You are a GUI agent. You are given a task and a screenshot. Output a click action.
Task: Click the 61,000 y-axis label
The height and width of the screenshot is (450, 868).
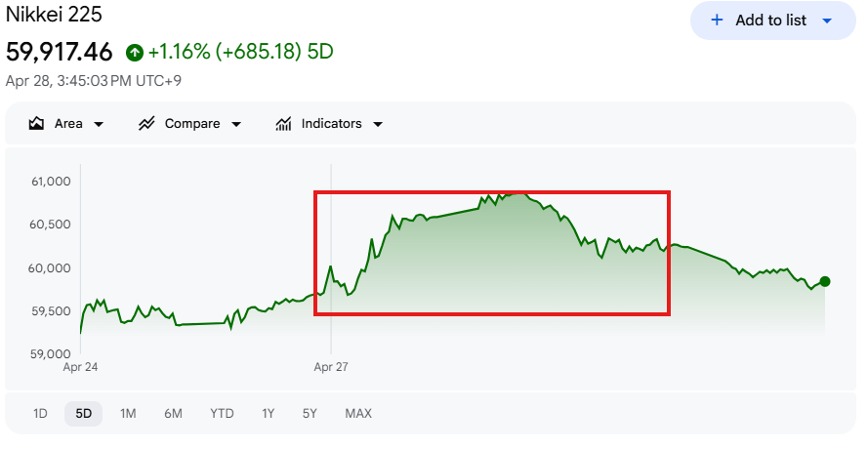click(x=51, y=182)
